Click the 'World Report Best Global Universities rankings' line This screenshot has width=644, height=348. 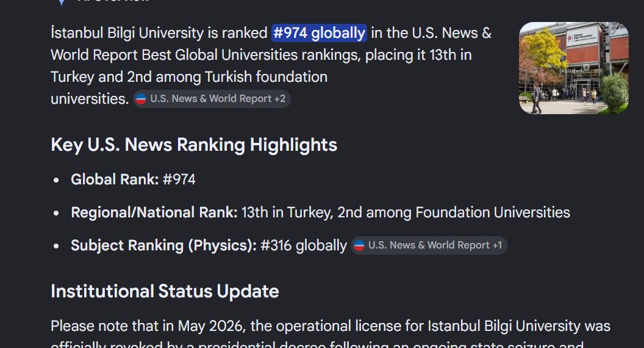click(x=261, y=55)
